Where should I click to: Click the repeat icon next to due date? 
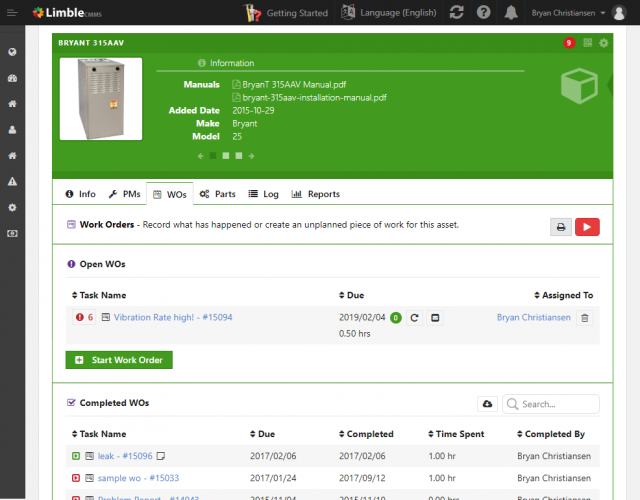pos(415,318)
